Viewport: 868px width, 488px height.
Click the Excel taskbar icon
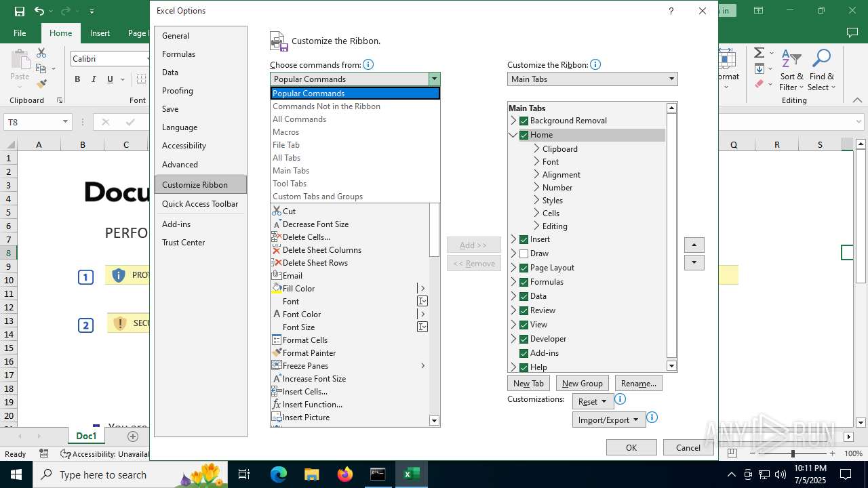[x=411, y=474]
